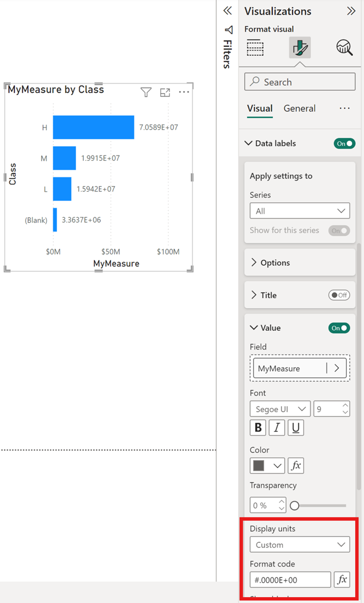Click the Focus mode icon on chart

click(x=165, y=92)
